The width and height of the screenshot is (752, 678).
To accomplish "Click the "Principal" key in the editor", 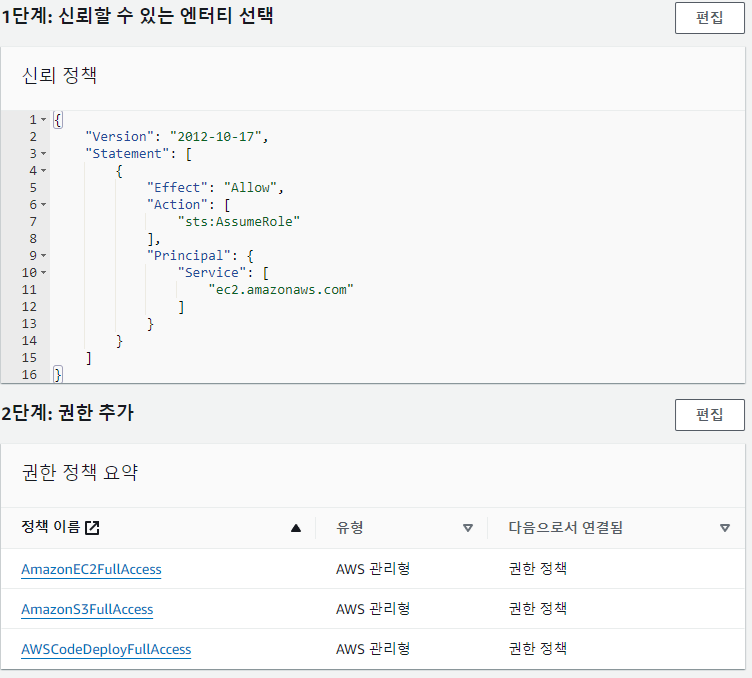I will pos(188,256).
